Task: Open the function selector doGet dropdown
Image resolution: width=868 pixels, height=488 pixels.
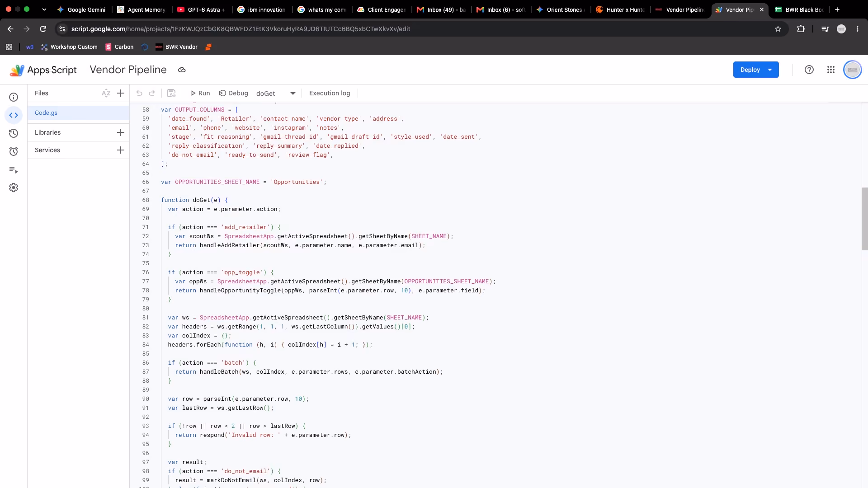Action: [x=276, y=94]
